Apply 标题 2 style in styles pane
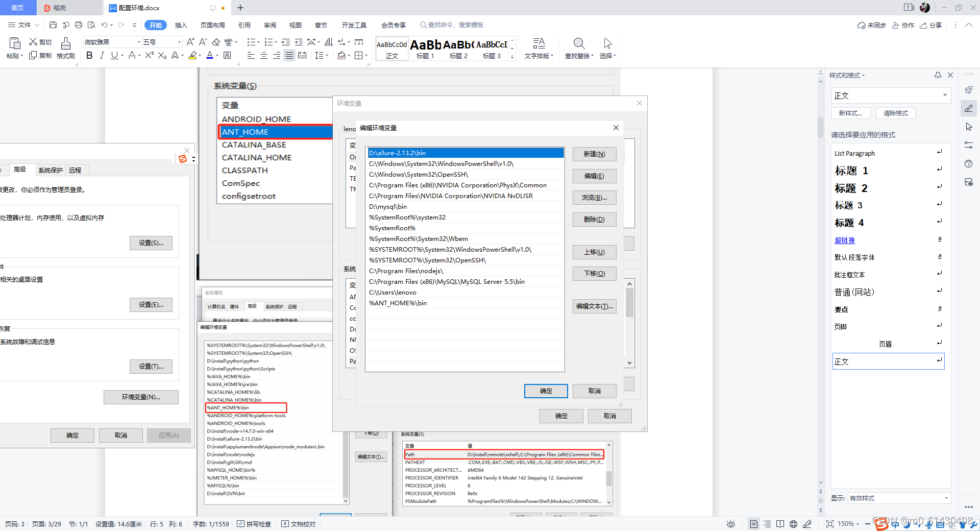Viewport: 980px width, 531px height. (888, 188)
